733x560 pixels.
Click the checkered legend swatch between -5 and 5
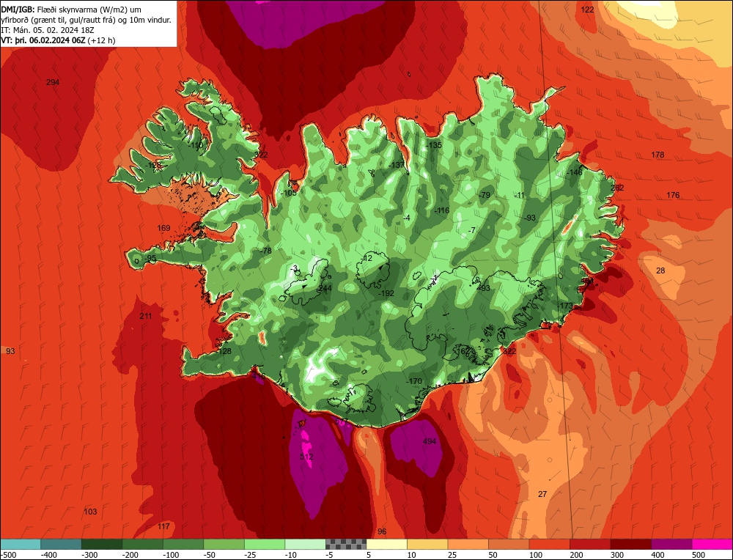(346, 544)
